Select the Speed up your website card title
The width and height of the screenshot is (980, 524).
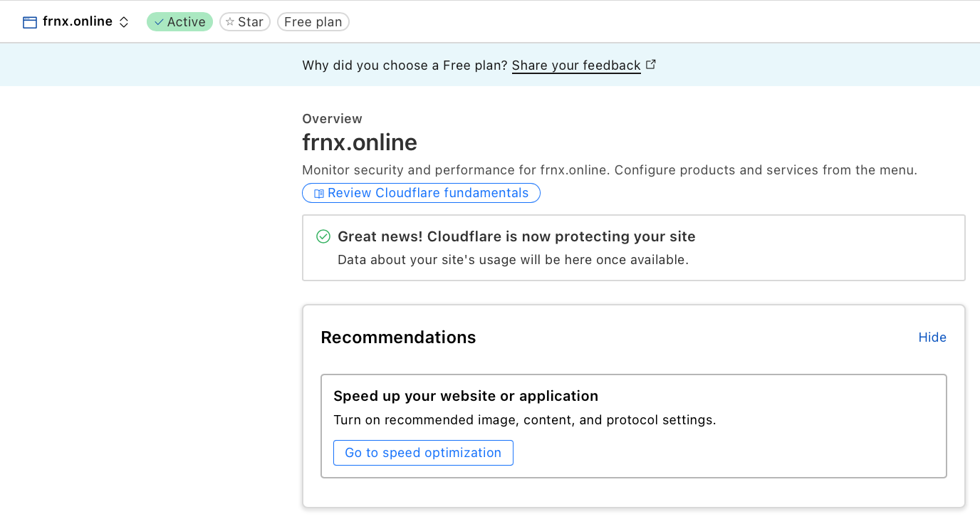466,396
